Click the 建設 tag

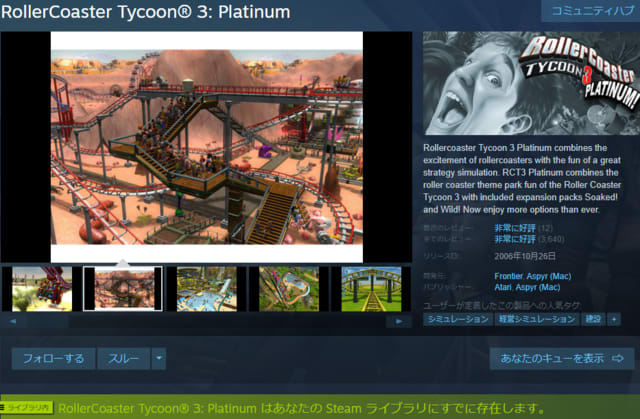593,319
